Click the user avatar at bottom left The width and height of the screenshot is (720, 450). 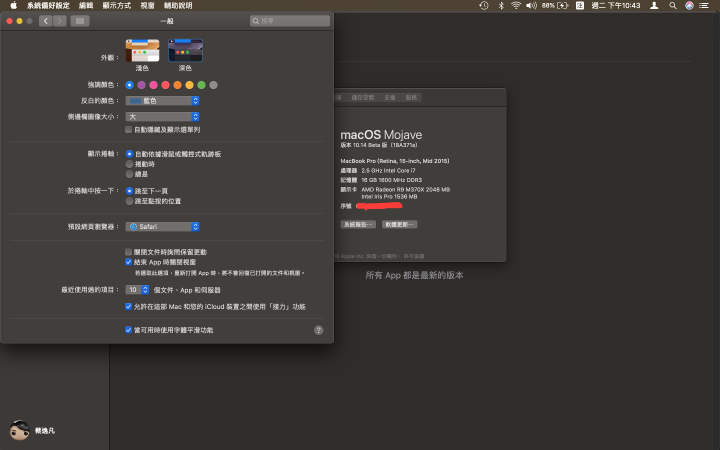tap(19, 430)
